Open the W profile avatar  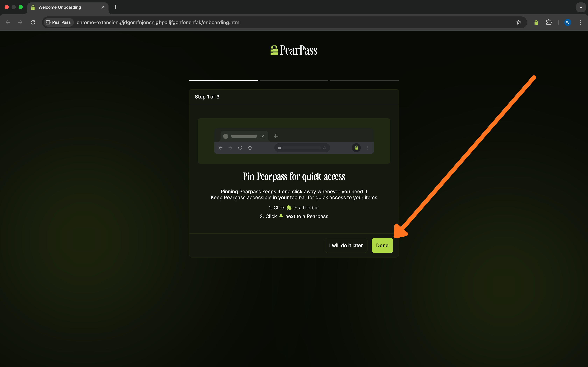[x=568, y=22]
